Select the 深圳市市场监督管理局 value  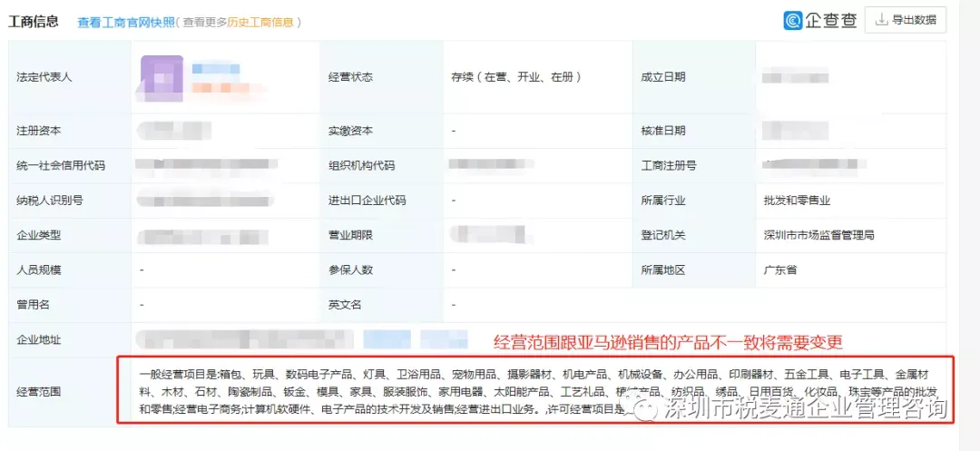818,236
